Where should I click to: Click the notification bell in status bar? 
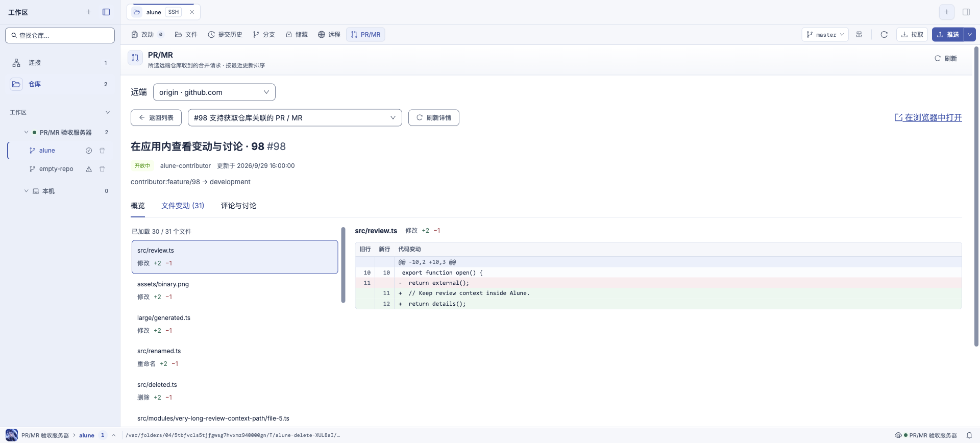pos(969,435)
